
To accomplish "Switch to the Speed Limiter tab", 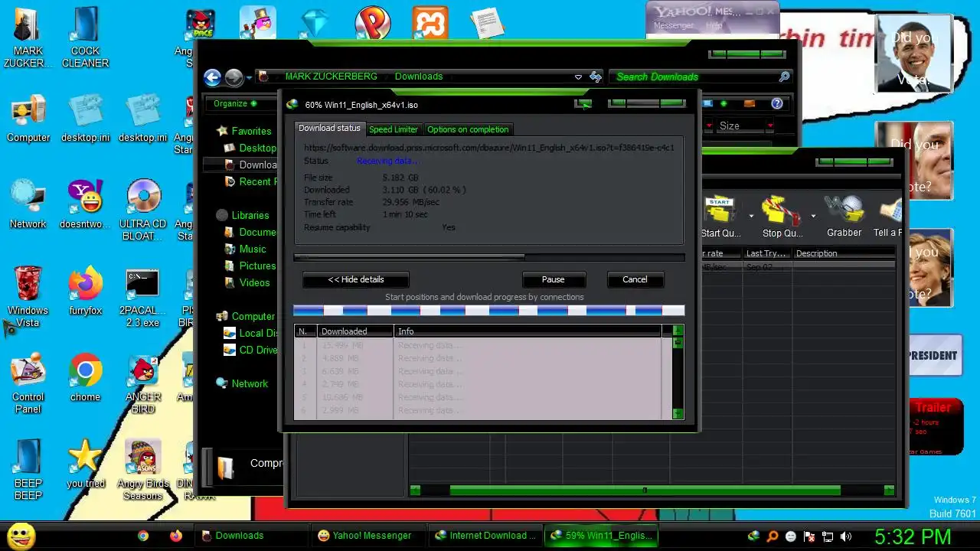I will 394,129.
